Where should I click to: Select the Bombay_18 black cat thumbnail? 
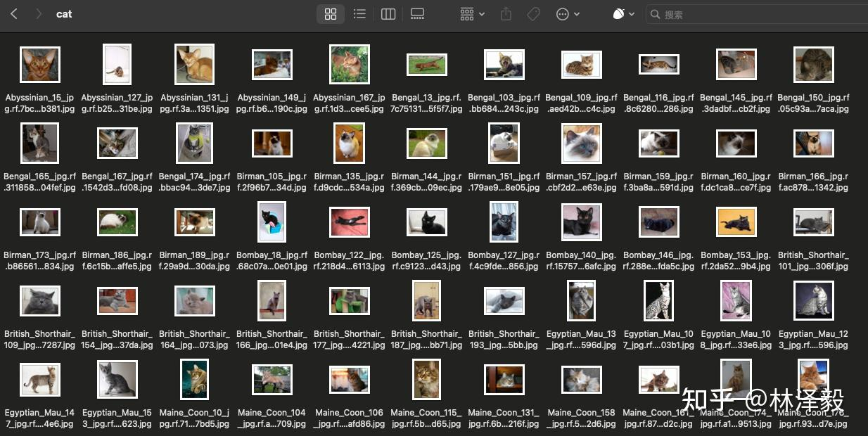[x=272, y=222]
